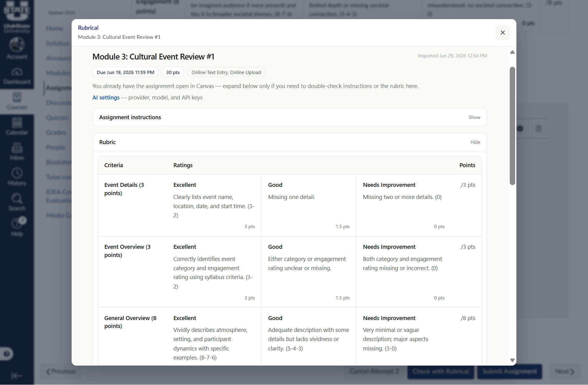588x385 pixels.
Task: Click the trash icon behind the dialog
Action: pos(539,129)
